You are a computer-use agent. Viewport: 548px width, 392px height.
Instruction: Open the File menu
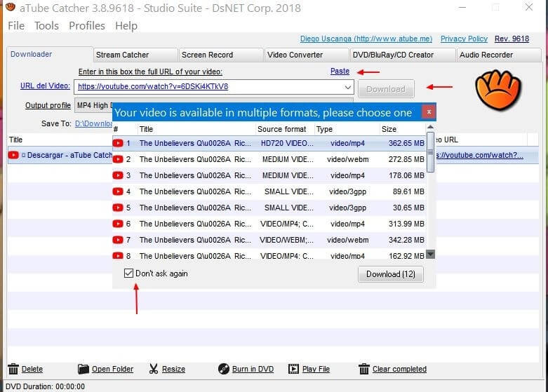click(x=16, y=26)
